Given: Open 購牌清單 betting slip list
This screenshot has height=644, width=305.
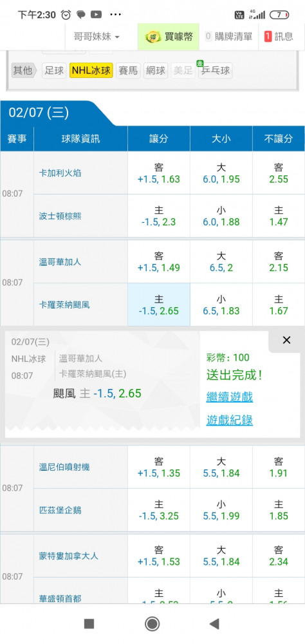Looking at the screenshot, I should [x=228, y=37].
